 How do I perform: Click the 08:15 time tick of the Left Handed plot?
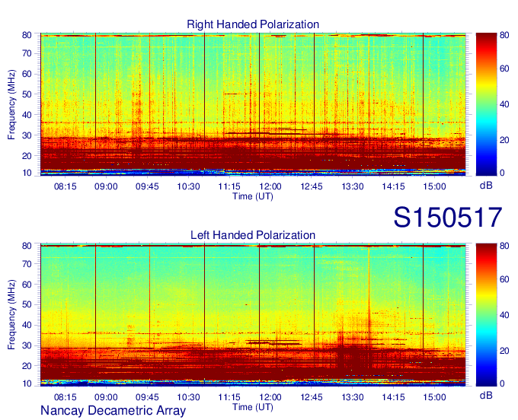tap(65, 397)
